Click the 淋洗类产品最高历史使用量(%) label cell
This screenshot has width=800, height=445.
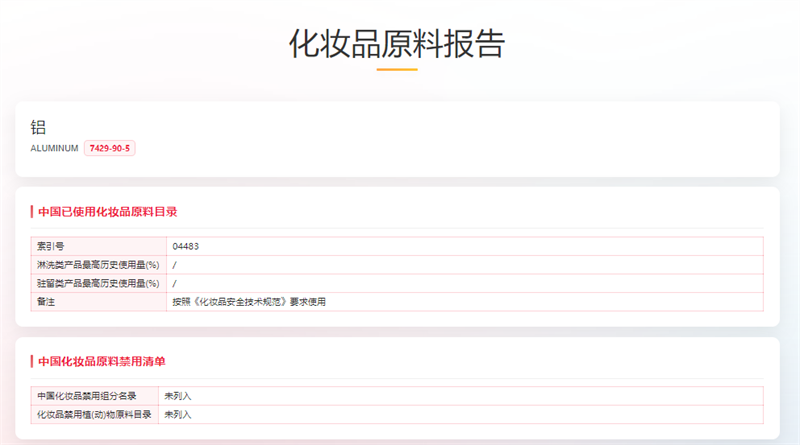(98, 264)
